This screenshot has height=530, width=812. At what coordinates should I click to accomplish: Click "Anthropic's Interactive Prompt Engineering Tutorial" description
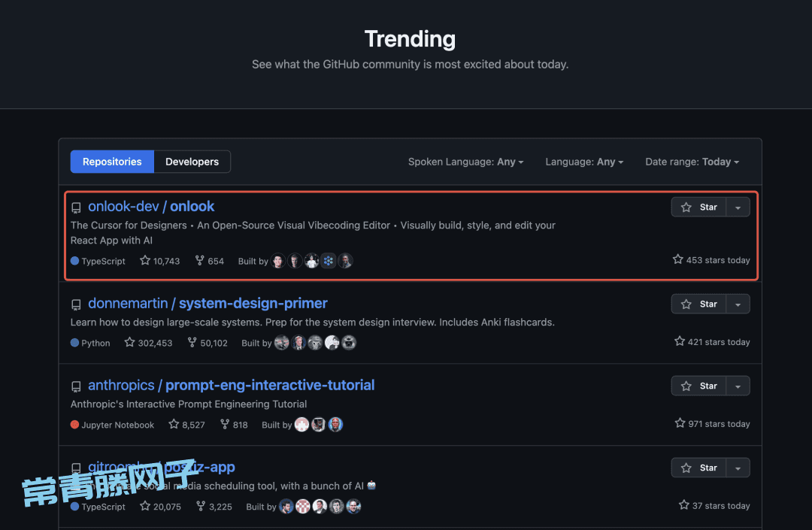coord(189,404)
